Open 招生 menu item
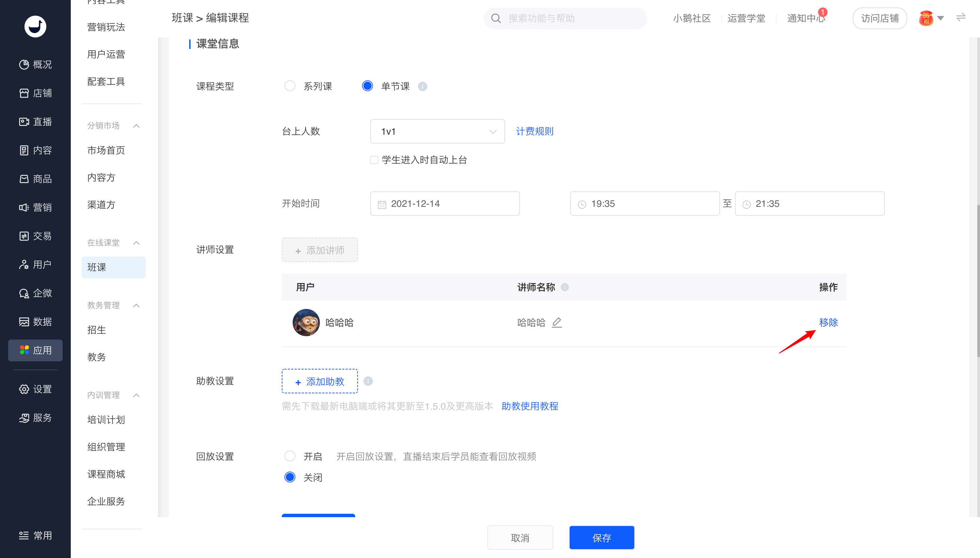The height and width of the screenshot is (558, 980). (96, 330)
